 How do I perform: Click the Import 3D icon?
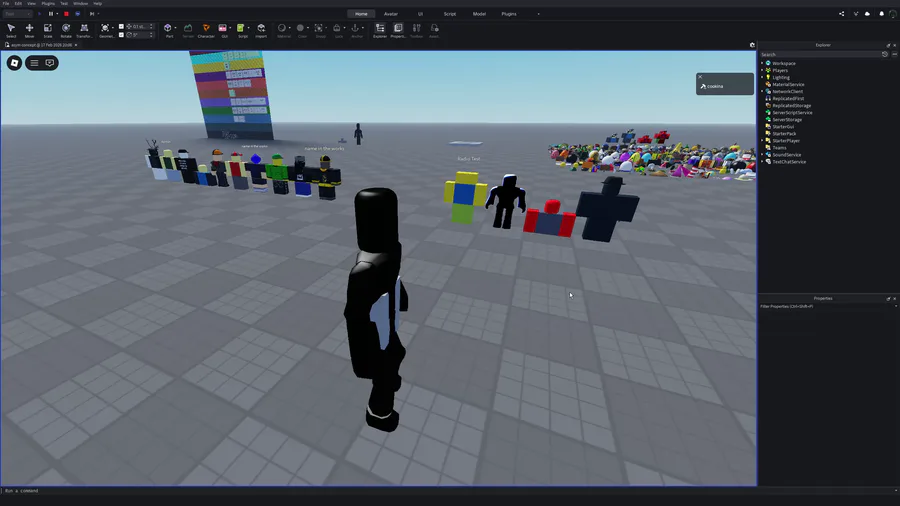pyautogui.click(x=261, y=30)
